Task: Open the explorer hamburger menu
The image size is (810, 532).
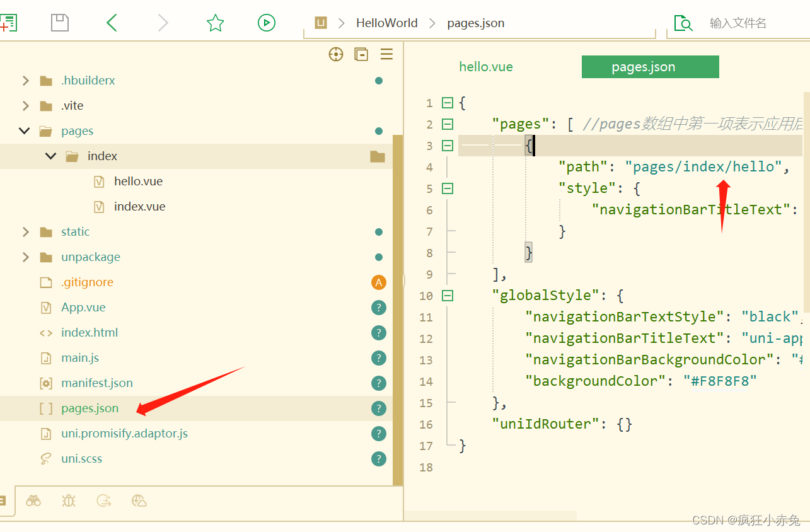Action: (386, 54)
